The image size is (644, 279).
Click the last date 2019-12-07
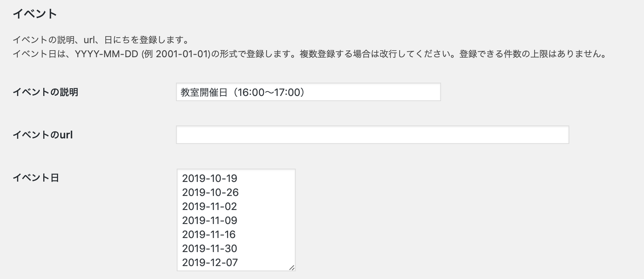[x=210, y=263]
